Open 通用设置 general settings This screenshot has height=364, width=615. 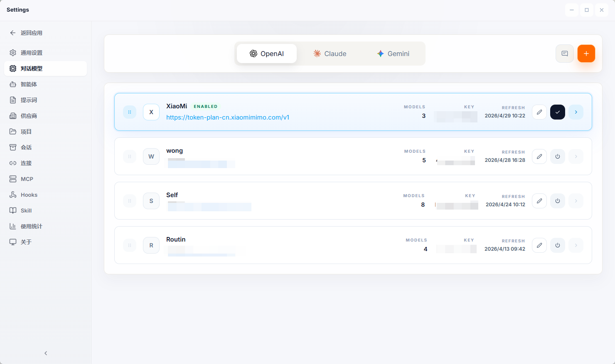point(45,53)
